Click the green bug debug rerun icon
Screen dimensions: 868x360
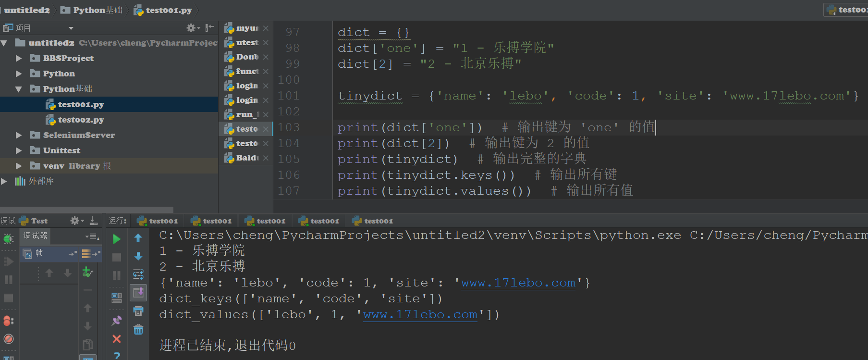click(x=8, y=239)
